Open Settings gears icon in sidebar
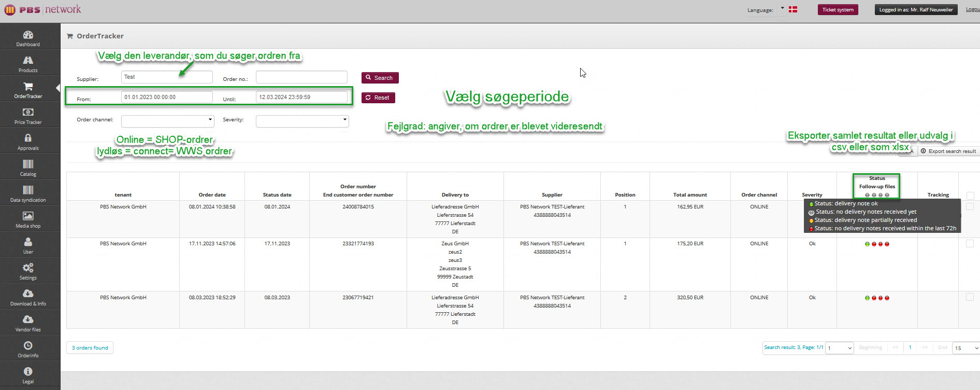This screenshot has height=390, width=980. click(28, 268)
